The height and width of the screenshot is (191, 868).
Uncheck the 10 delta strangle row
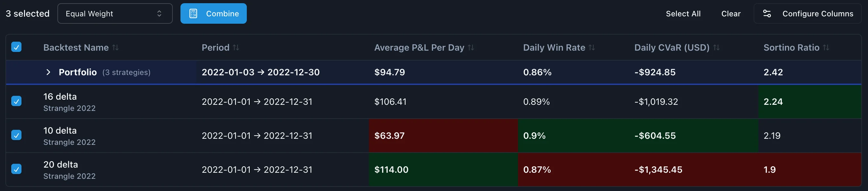click(16, 135)
